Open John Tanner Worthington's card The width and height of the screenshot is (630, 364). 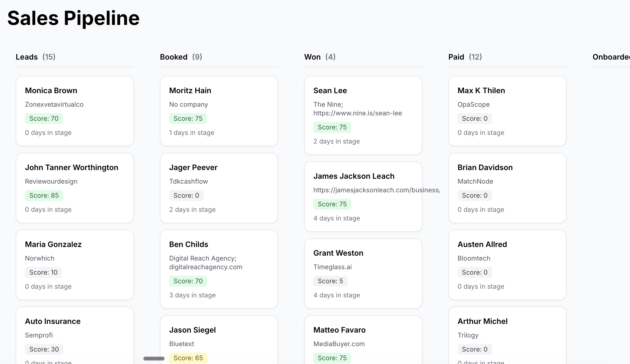click(x=75, y=188)
